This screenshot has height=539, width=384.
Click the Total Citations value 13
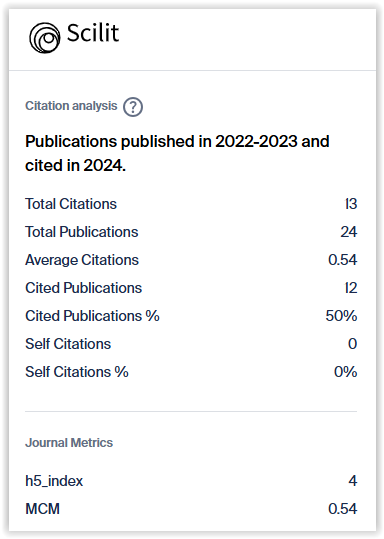(351, 204)
